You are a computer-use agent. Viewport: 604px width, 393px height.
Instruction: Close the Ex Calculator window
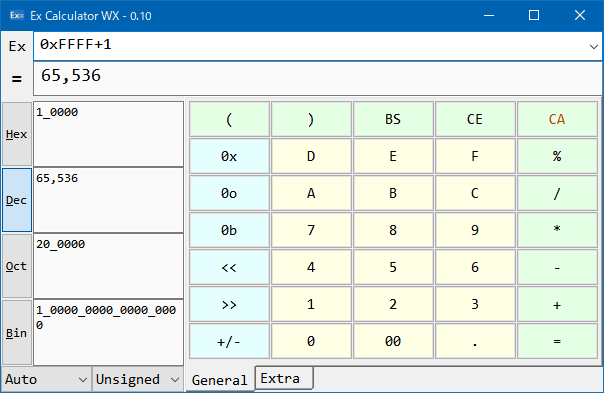coord(580,15)
